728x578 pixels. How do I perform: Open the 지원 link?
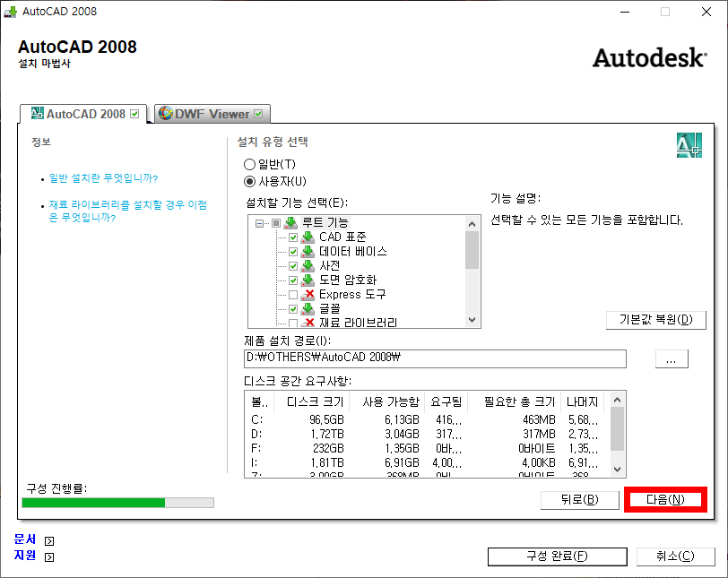pyautogui.click(x=25, y=556)
